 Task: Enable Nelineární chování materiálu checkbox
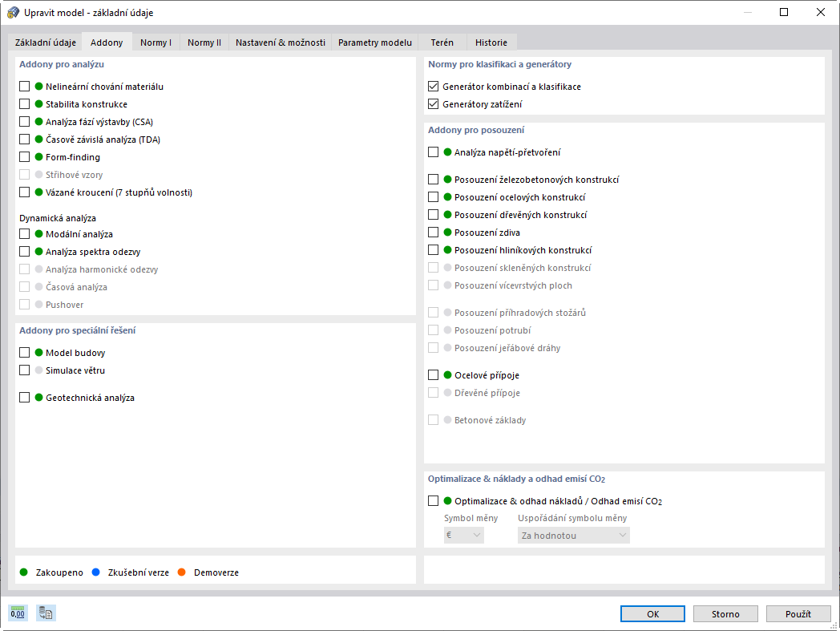point(25,87)
